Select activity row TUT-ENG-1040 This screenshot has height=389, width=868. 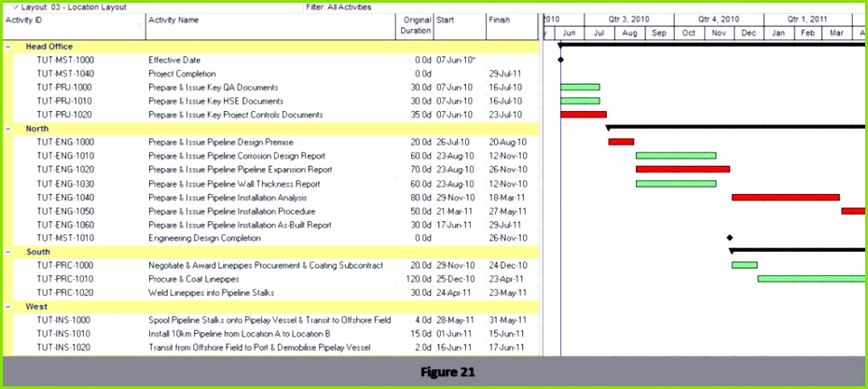click(x=65, y=198)
